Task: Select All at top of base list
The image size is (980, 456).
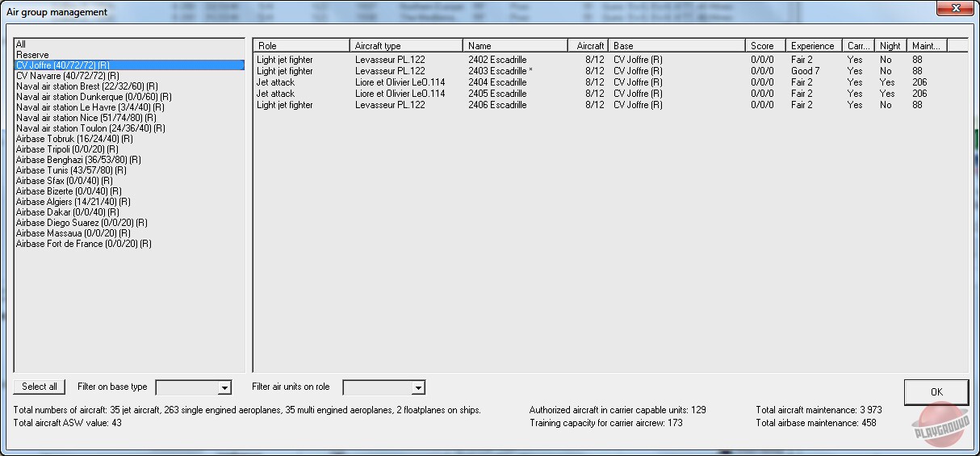Action: [x=21, y=44]
